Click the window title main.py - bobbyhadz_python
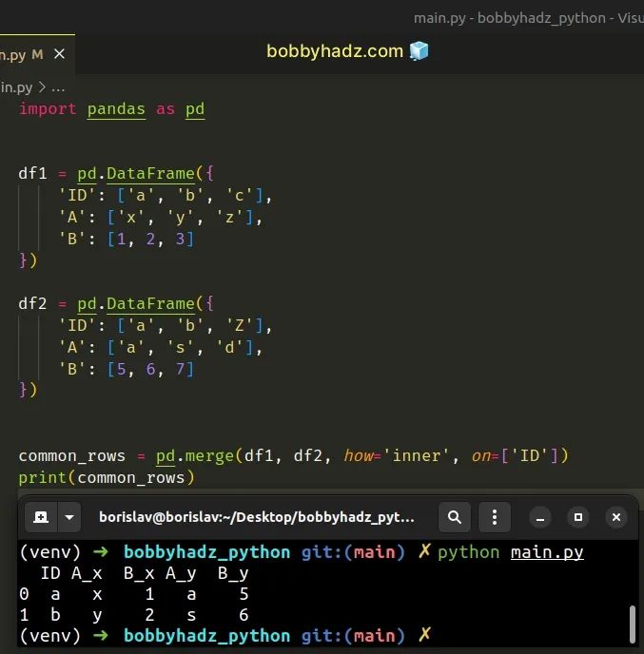Screen dimensions: 644x654 point(528,18)
